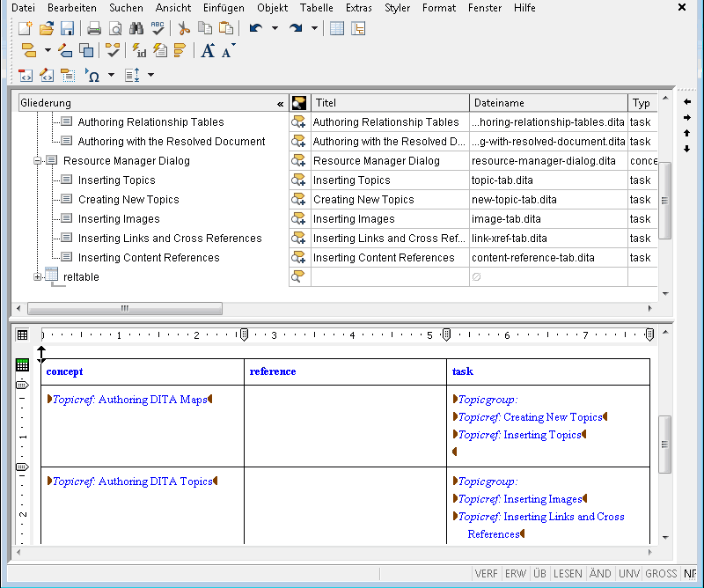
Task: Move item up with up arrow button
Action: [687, 133]
